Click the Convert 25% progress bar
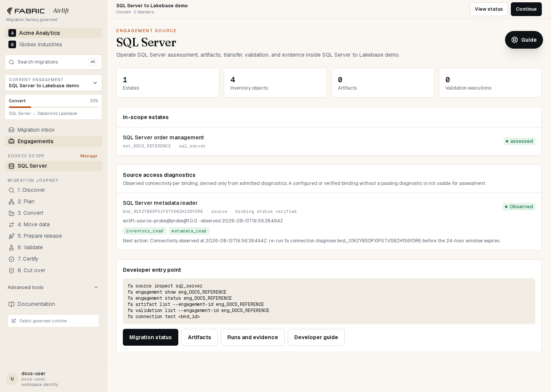 point(53,107)
